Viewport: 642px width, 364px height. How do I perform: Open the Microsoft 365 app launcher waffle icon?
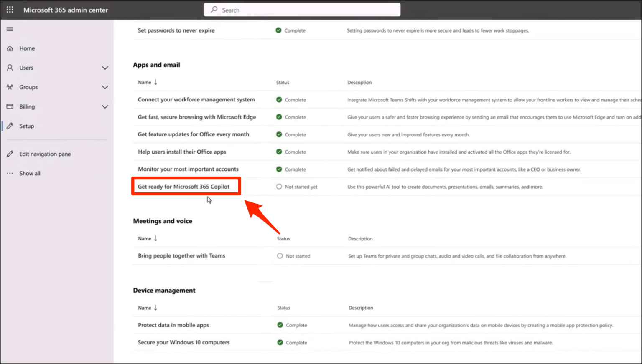tap(9, 9)
